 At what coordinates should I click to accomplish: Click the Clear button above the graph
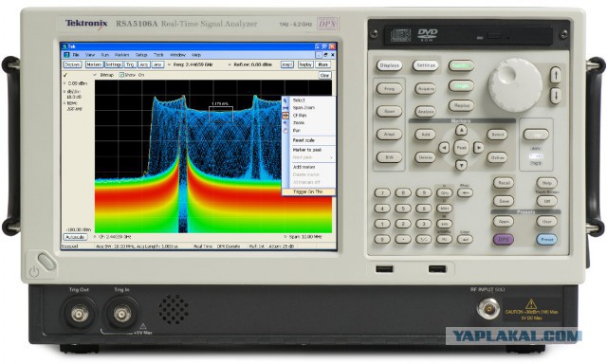(324, 76)
